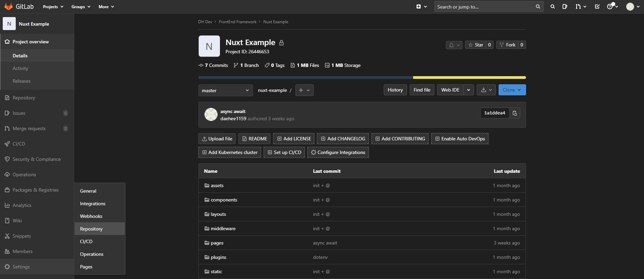This screenshot has height=279, width=644.
Task: Select General in Settings flyout
Action: 100,191
